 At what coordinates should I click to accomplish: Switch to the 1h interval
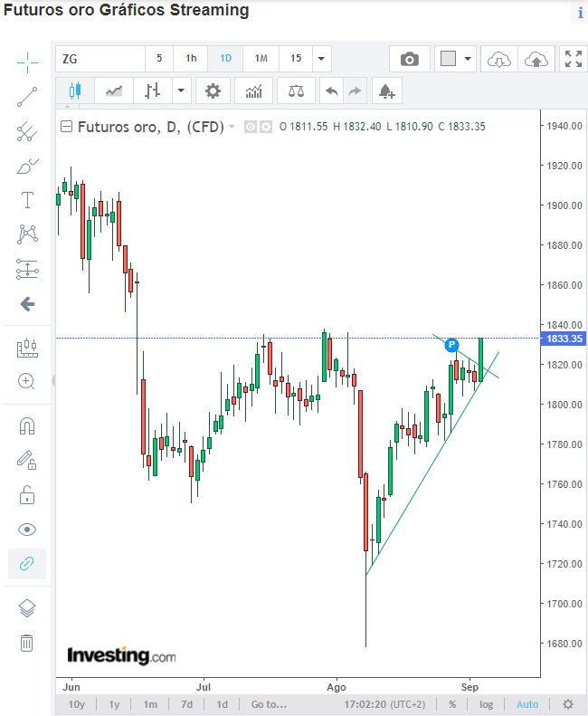tap(191, 59)
